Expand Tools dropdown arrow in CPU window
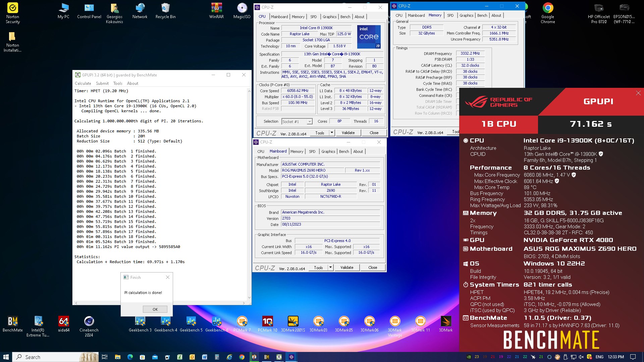644x362 pixels. [x=332, y=133]
